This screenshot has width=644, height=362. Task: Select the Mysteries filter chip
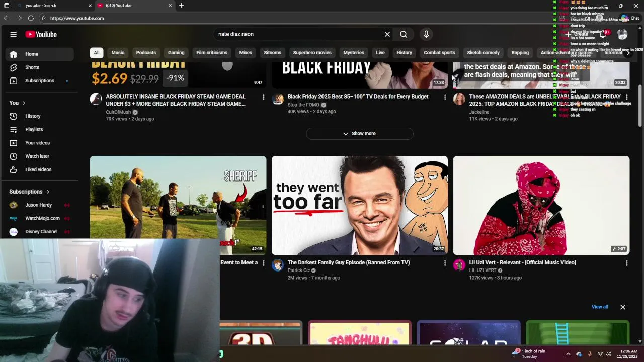coord(354,53)
